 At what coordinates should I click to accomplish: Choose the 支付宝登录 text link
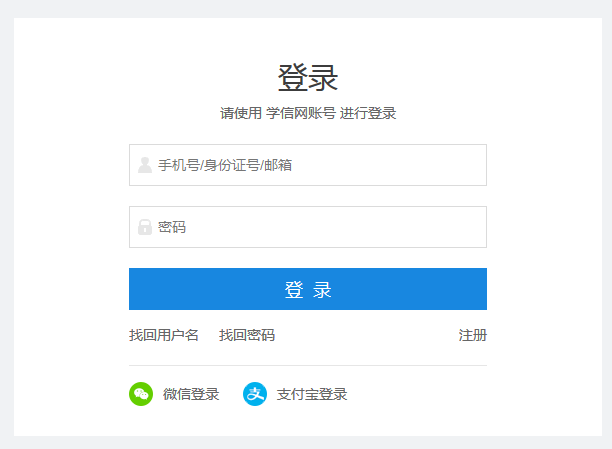pyautogui.click(x=312, y=394)
